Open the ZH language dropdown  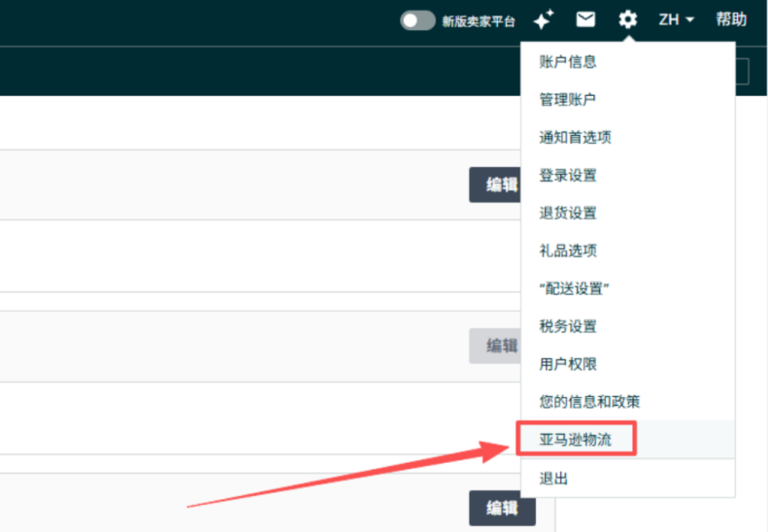(x=676, y=19)
